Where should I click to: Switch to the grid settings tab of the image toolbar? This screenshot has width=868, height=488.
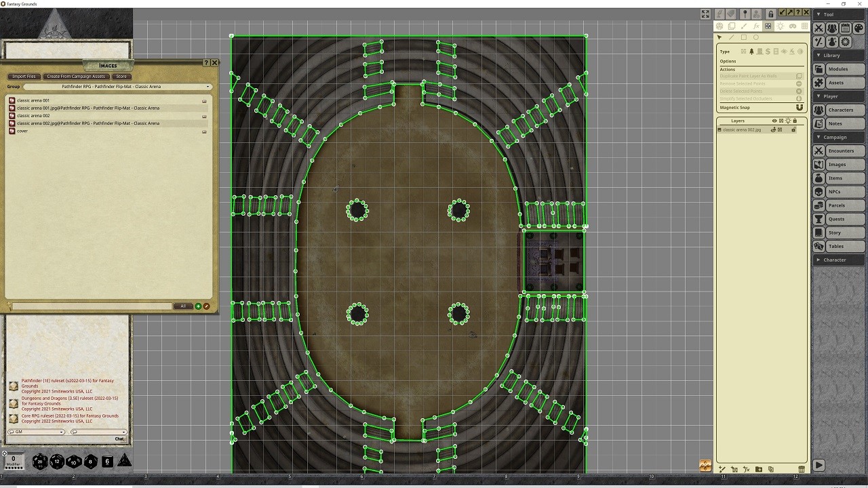tap(804, 26)
